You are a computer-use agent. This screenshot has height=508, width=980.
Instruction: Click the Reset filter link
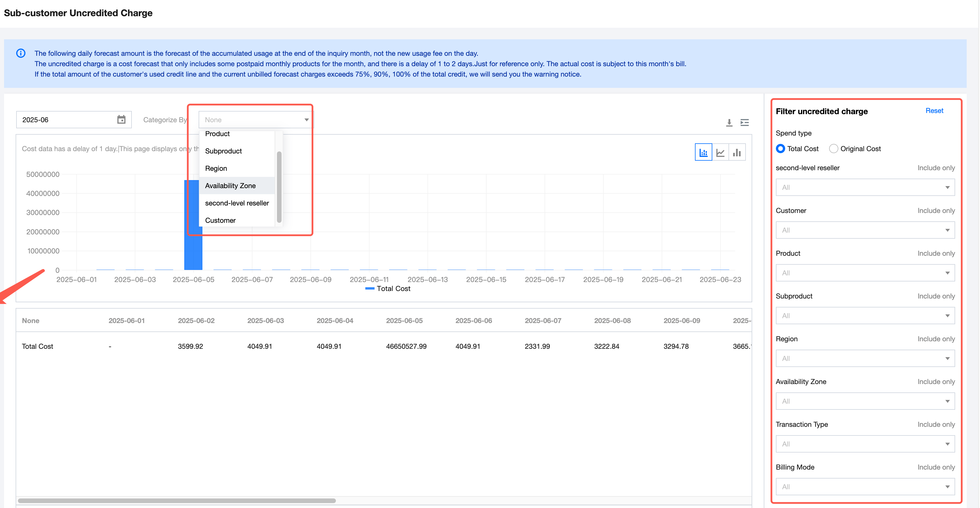coord(934,111)
